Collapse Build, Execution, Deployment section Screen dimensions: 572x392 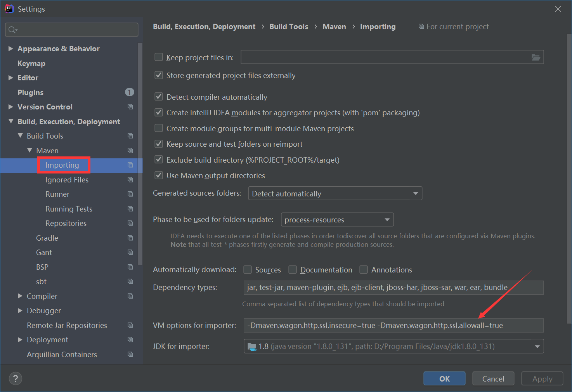pyautogui.click(x=11, y=121)
